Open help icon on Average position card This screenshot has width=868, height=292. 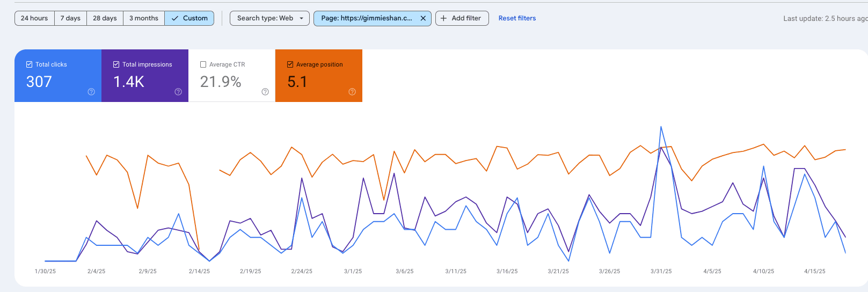coord(352,92)
